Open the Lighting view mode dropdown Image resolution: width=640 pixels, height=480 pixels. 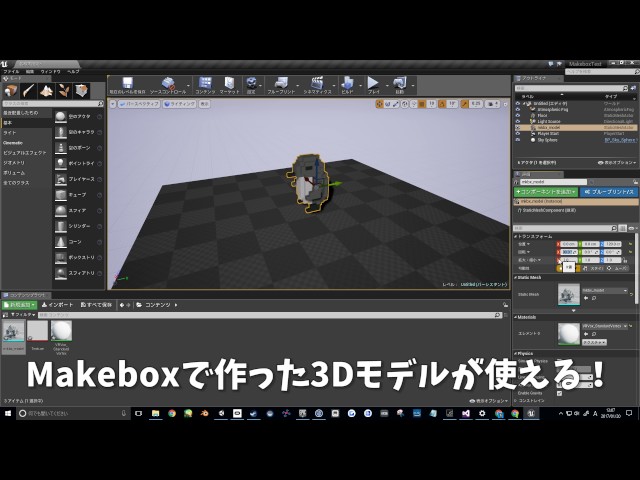[180, 104]
